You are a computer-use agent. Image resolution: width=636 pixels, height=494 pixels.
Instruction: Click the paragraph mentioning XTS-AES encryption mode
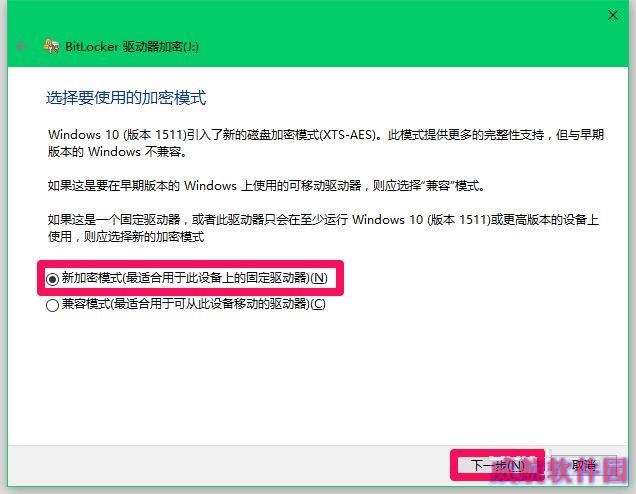pyautogui.click(x=326, y=143)
